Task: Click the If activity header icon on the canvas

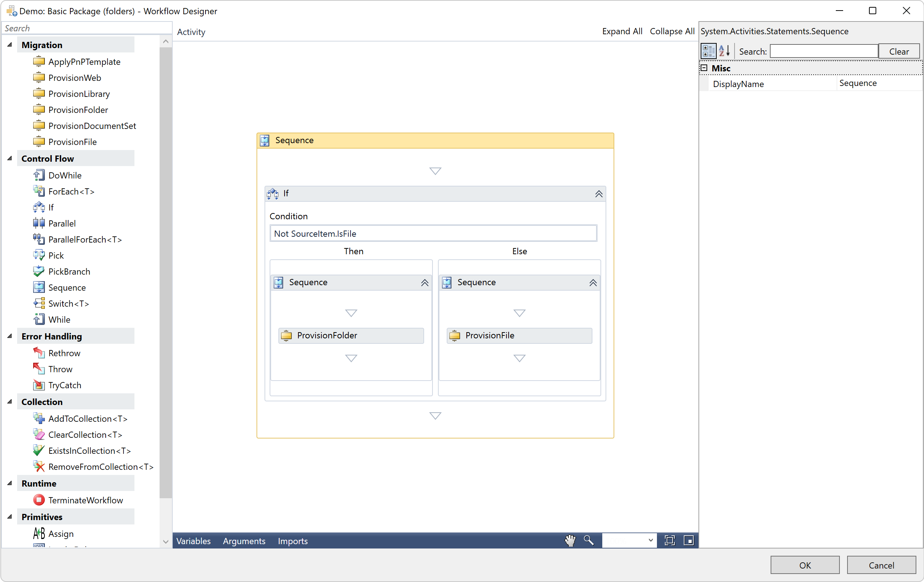Action: (x=273, y=193)
